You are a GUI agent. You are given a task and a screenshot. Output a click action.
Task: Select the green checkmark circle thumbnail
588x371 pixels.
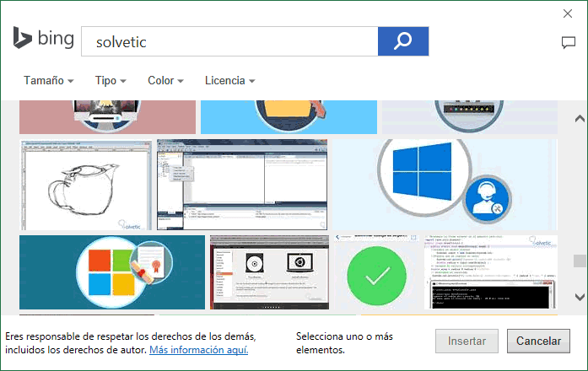(x=376, y=272)
